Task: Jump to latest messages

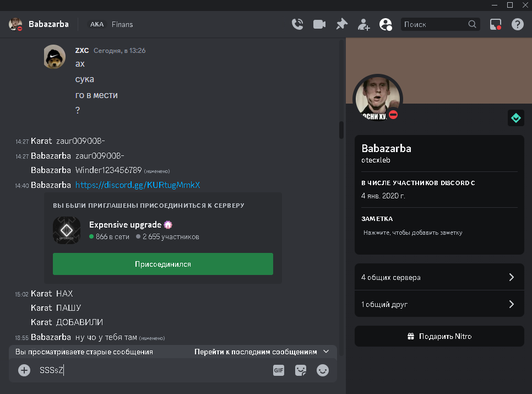Action: (x=256, y=352)
